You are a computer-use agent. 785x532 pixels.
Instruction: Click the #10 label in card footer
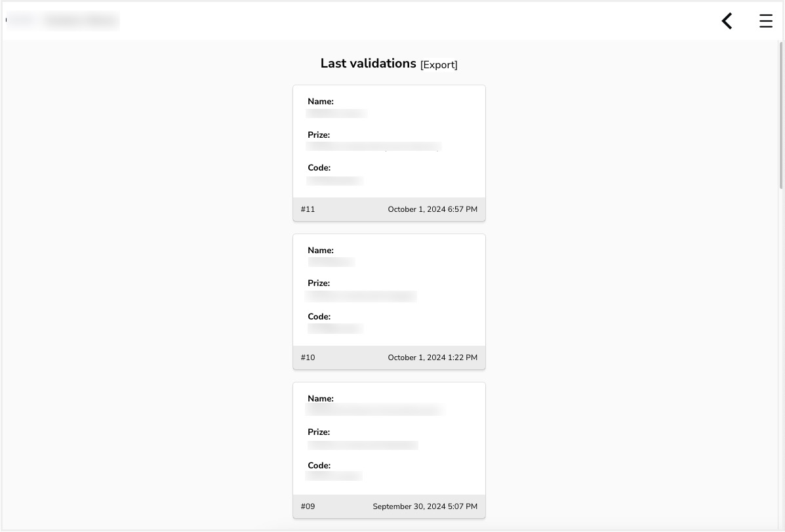tap(308, 358)
